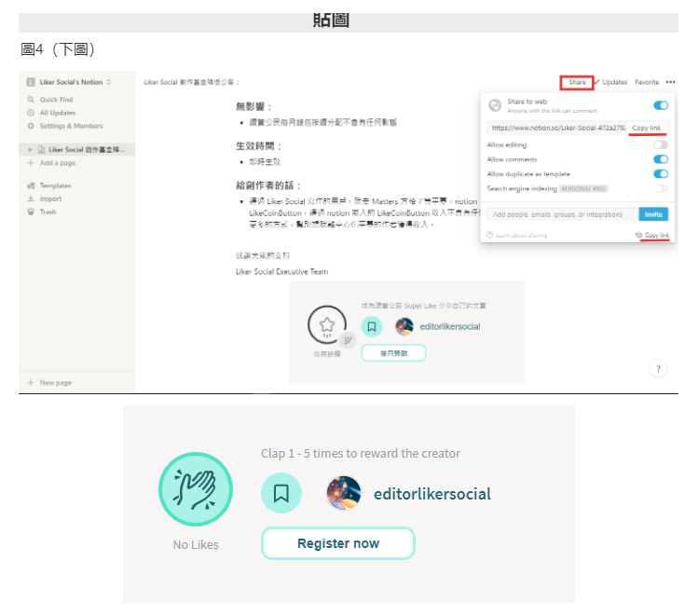Click the plus icon beside Add a page
Viewport: 698px width, 616px height.
[x=31, y=163]
